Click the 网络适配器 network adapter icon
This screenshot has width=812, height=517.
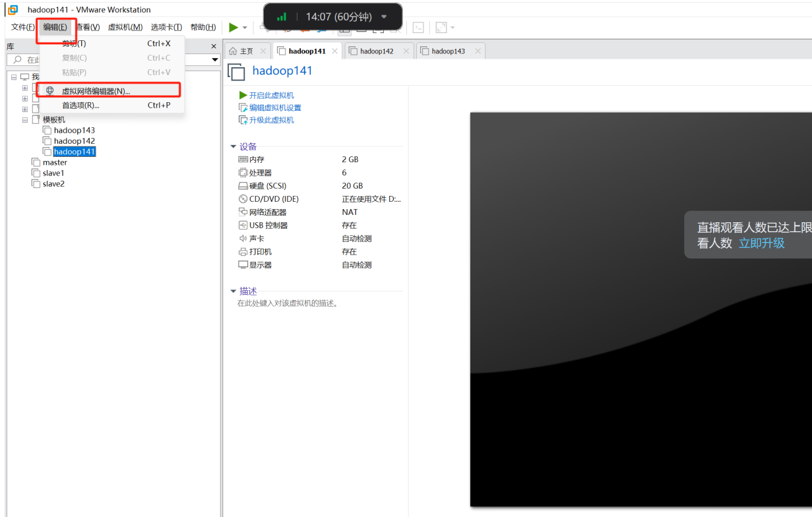coord(243,212)
